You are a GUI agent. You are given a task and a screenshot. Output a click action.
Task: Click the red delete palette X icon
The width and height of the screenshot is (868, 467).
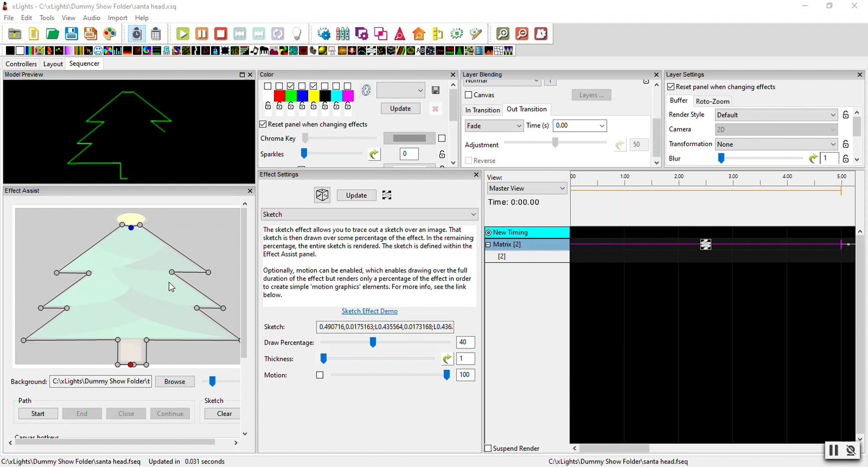click(435, 109)
